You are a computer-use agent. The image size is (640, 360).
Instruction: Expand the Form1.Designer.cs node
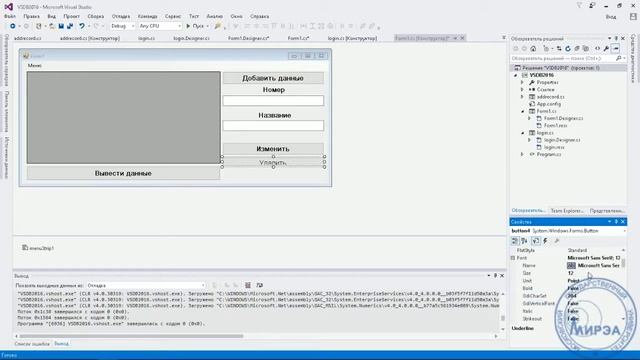[530, 118]
